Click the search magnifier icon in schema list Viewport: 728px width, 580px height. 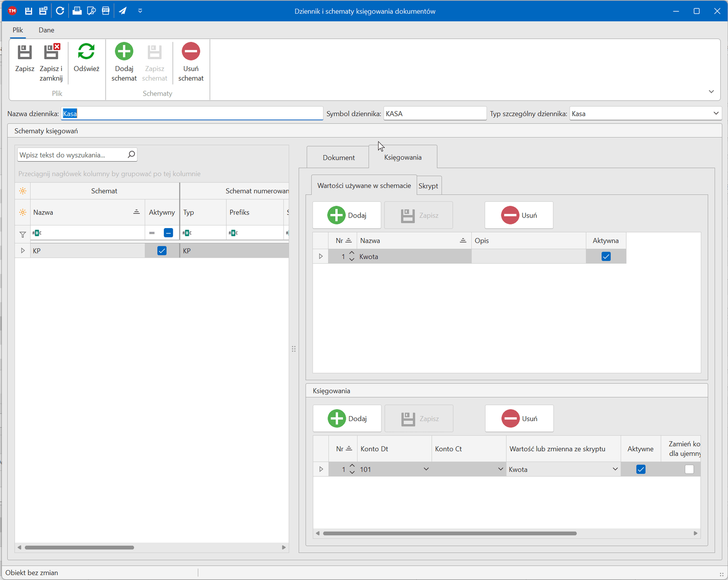tap(131, 155)
